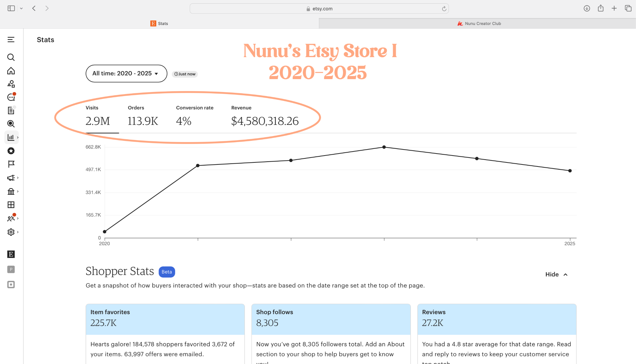The width and height of the screenshot is (636, 364).
Task: Open the Orders clipboard icon
Action: click(11, 110)
